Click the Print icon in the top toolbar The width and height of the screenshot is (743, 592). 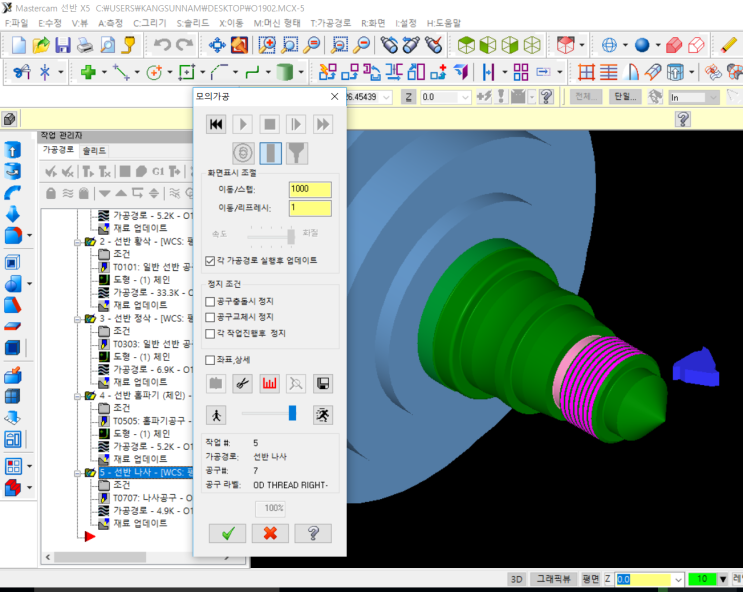(x=84, y=45)
